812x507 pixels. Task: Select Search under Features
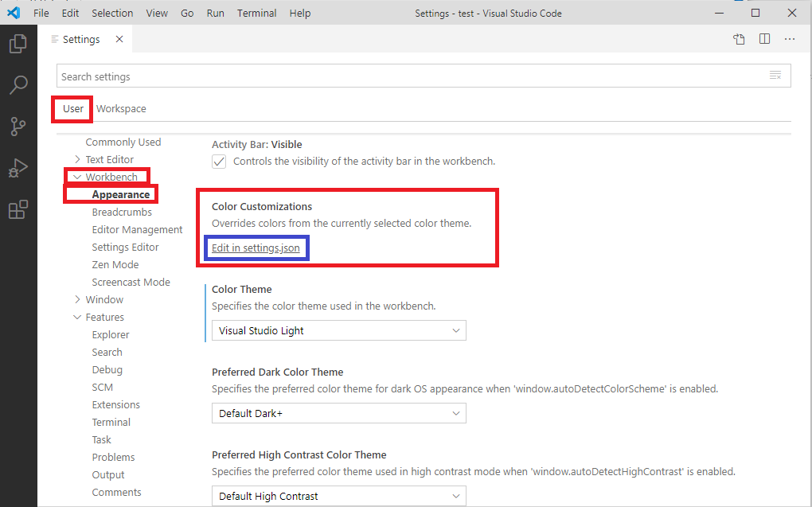(x=107, y=352)
